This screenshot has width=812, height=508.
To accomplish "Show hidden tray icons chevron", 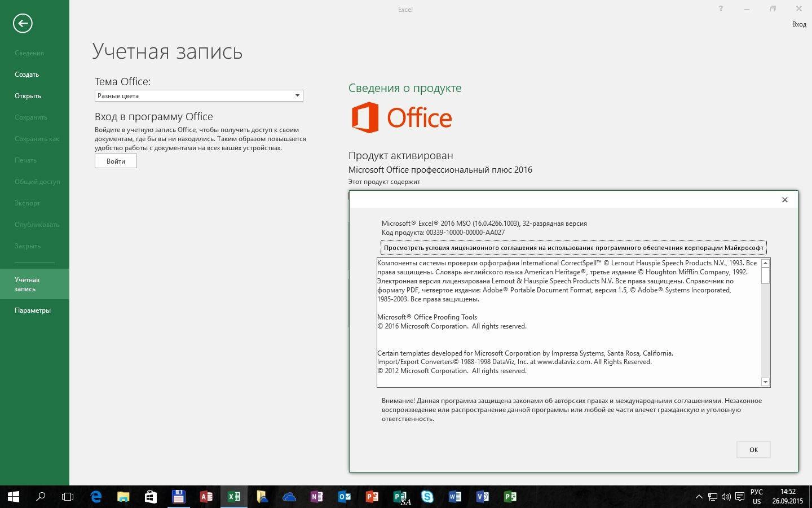I will tap(699, 497).
